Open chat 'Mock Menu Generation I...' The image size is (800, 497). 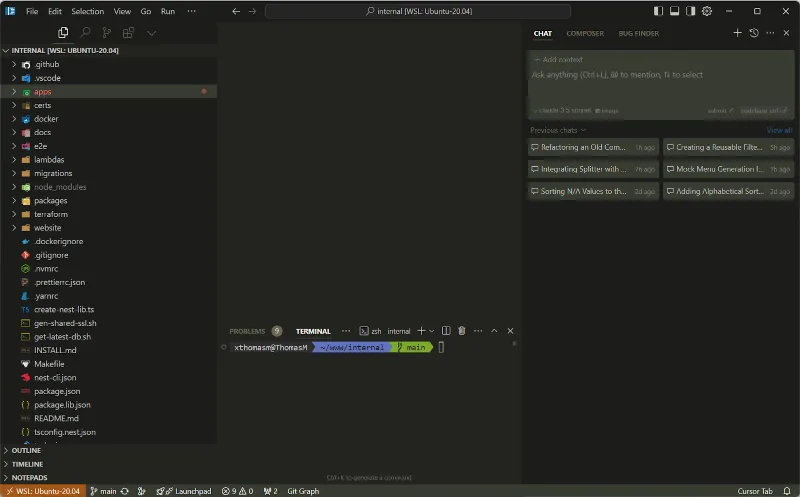pos(729,169)
